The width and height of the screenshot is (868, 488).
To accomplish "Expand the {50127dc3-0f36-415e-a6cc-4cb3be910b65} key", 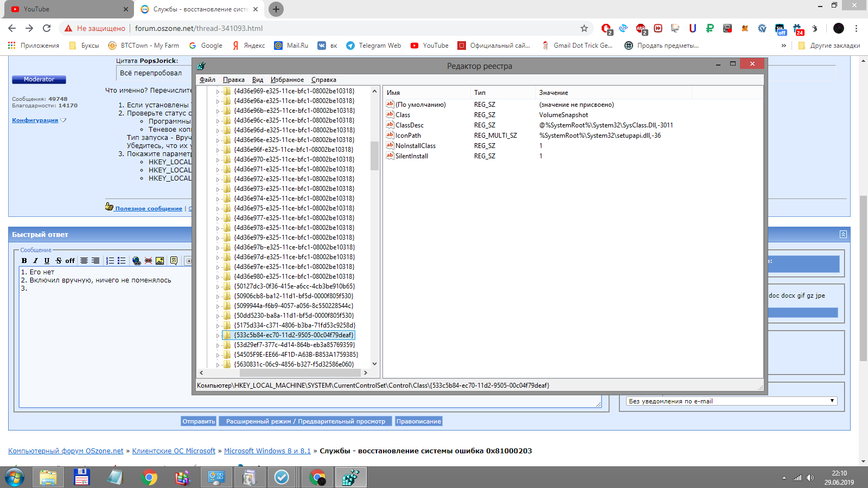I will coord(218,286).
